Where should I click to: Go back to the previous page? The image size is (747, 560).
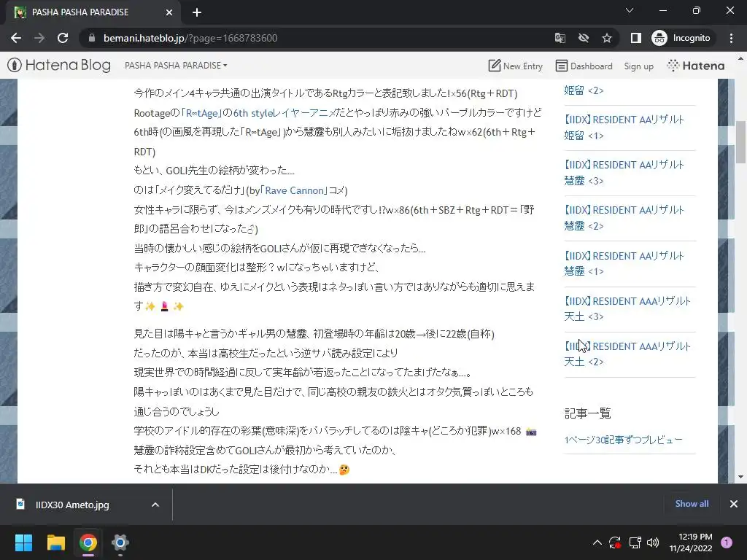[16, 38]
